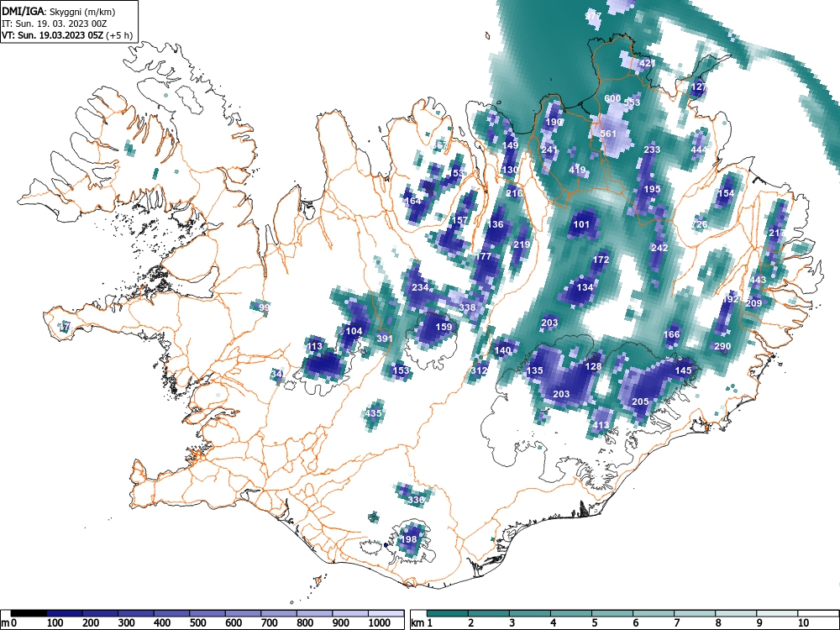Click the visibility value 157
Viewport: 840px width, 630px height.
(460, 221)
